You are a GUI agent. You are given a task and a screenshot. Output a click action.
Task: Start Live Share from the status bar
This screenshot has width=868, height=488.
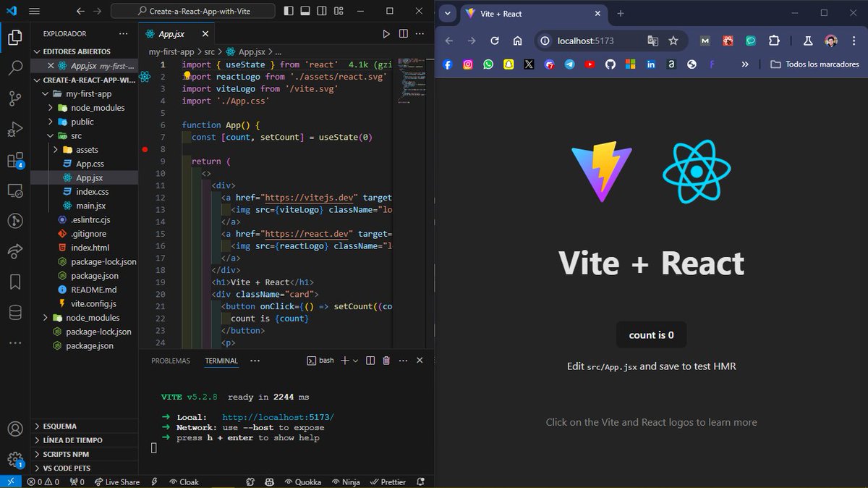click(116, 481)
